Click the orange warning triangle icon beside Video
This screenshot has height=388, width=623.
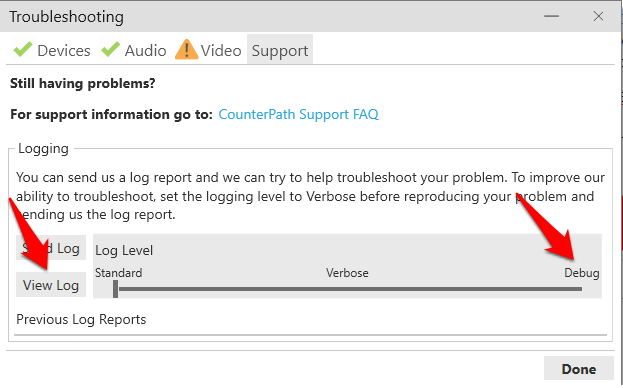click(x=186, y=49)
